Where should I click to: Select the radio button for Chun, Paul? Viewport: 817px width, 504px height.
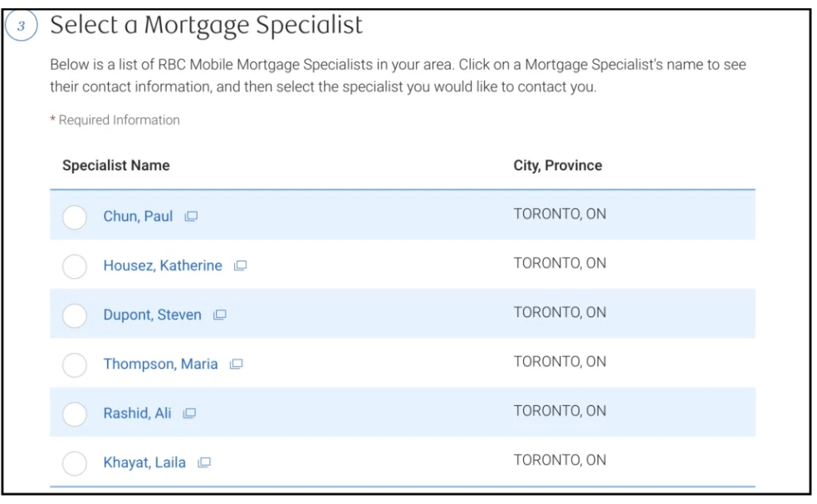(x=76, y=218)
